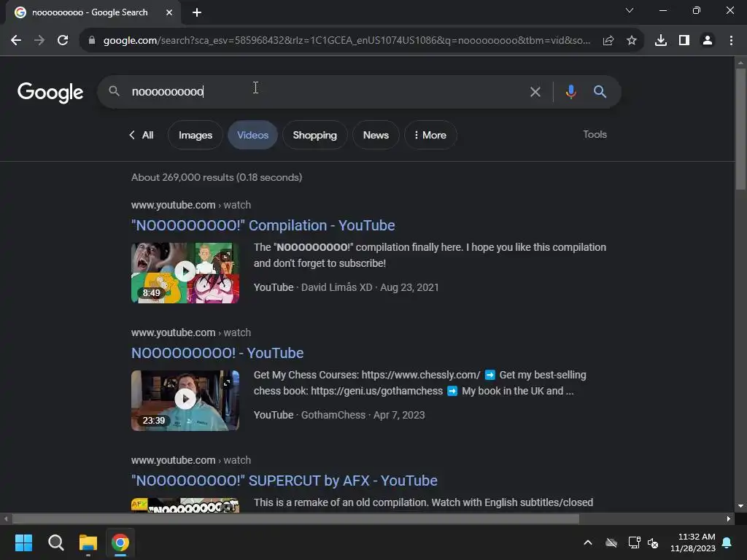Submit search with magnifier button

tap(600, 91)
